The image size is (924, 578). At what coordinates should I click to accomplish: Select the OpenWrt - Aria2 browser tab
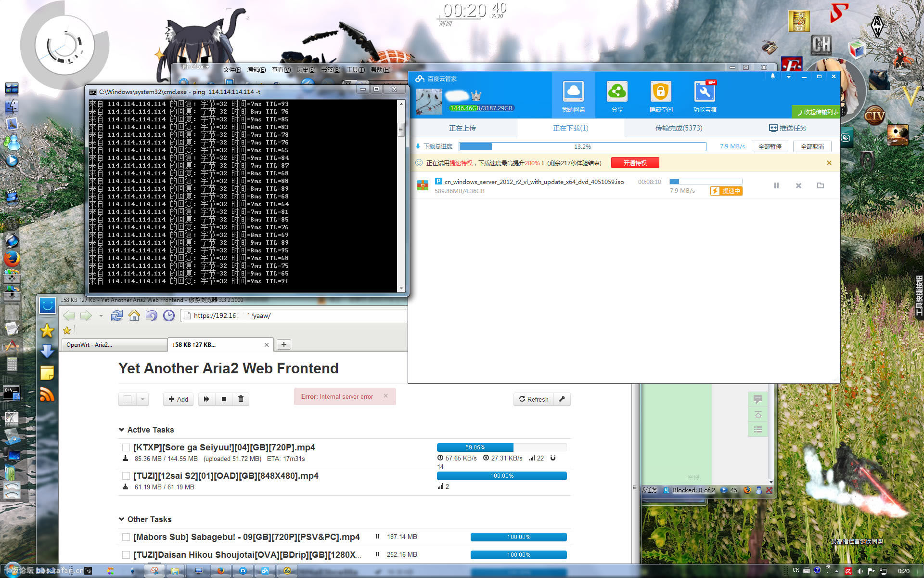coord(114,344)
